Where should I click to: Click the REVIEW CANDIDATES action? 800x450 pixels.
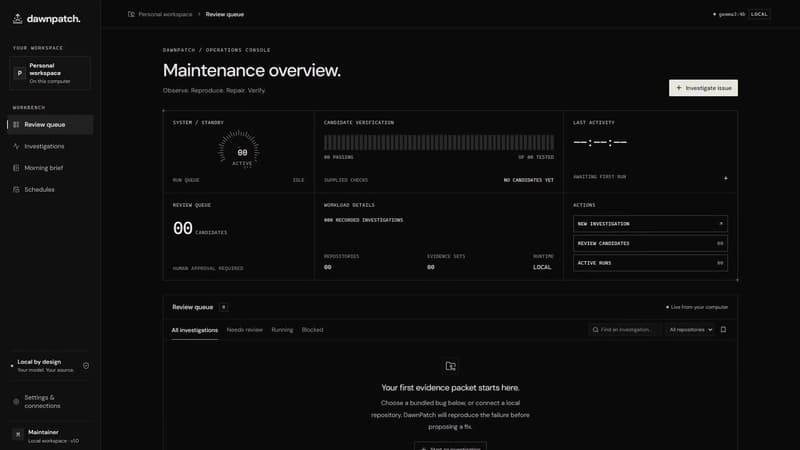pos(650,243)
